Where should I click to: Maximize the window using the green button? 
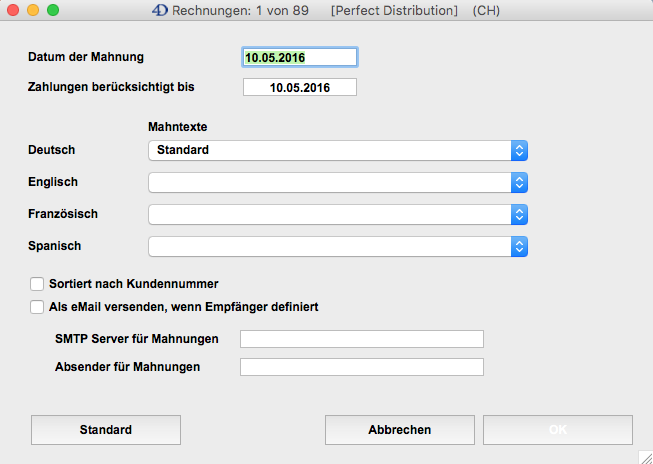(x=53, y=11)
